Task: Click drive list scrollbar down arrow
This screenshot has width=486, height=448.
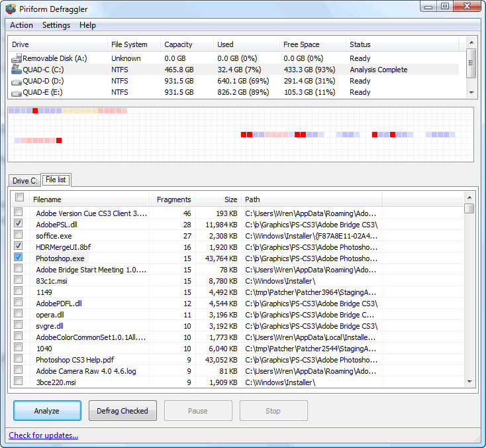Action: pyautogui.click(x=471, y=93)
